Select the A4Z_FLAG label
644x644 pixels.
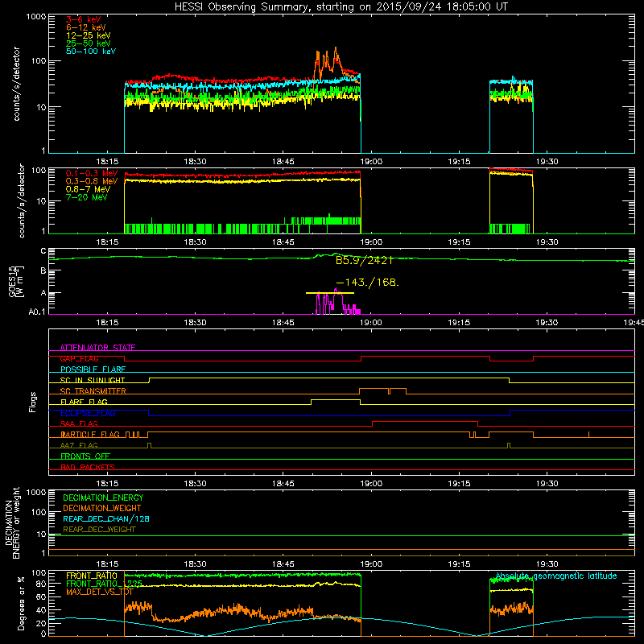(79, 445)
